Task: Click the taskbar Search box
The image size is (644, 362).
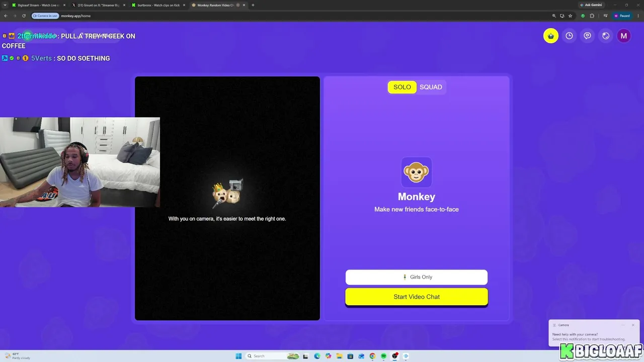Action: 272,356
